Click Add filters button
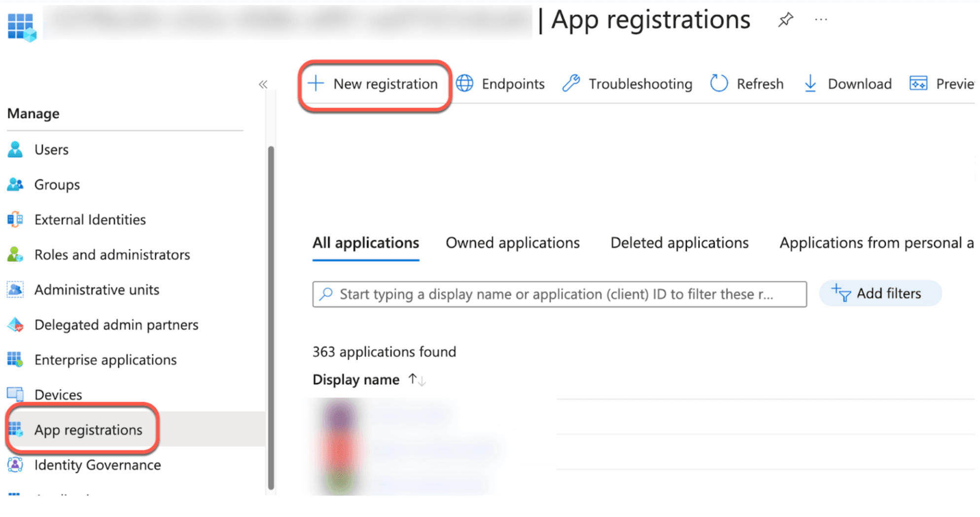 coord(880,294)
